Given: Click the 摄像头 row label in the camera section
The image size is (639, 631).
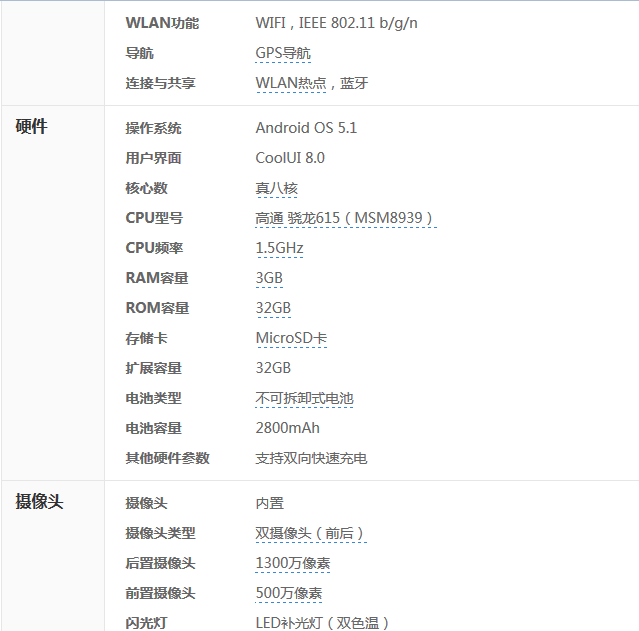Looking at the screenshot, I should [x=146, y=503].
